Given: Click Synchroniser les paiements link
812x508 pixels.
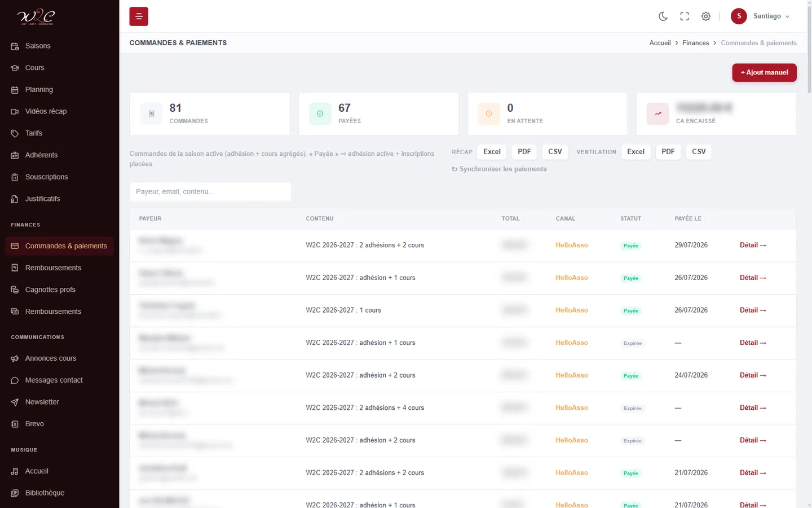Looking at the screenshot, I should [499, 169].
